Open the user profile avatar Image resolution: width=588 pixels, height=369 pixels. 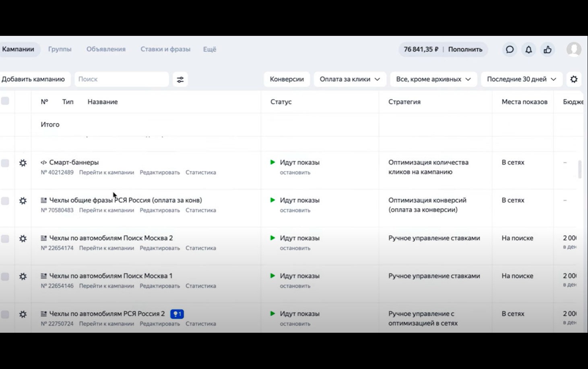(574, 50)
